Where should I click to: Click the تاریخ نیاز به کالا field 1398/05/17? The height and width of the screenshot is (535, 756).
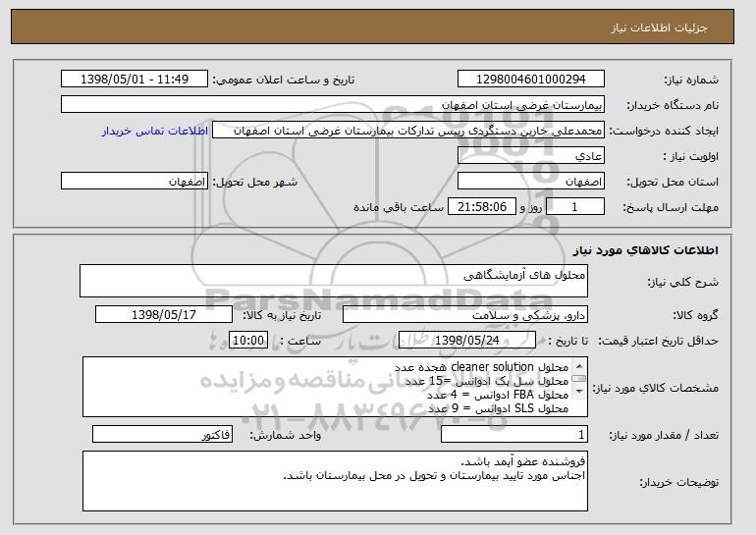coord(164,315)
